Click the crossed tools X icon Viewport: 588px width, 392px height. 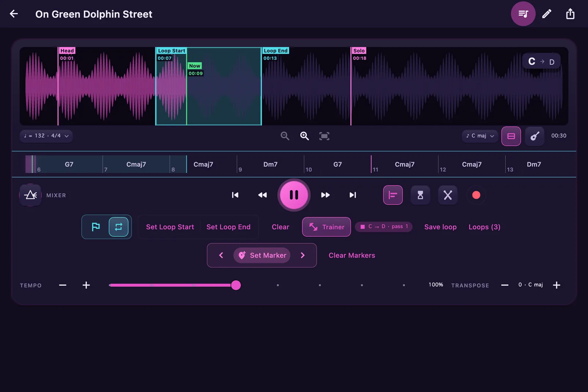[x=448, y=195]
